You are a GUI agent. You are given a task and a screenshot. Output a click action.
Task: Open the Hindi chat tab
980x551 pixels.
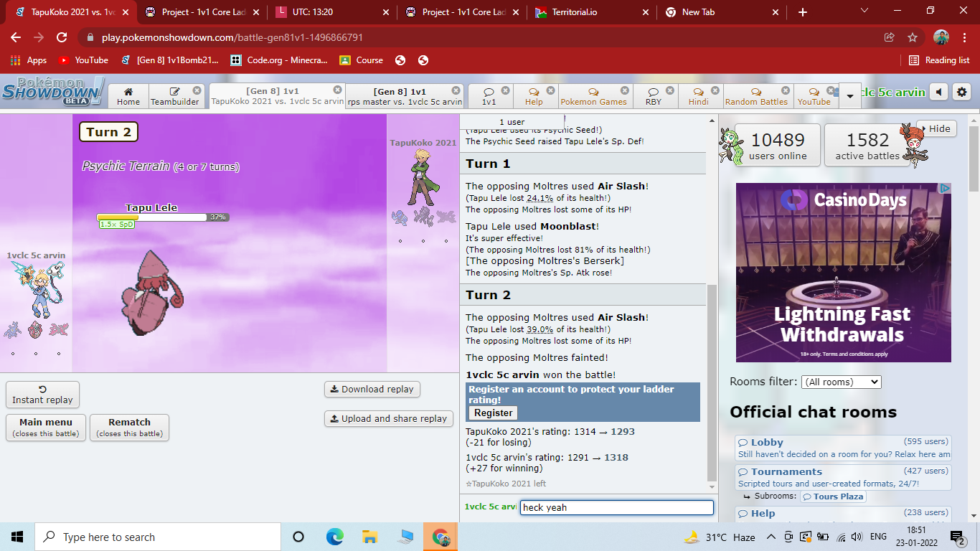click(x=698, y=96)
